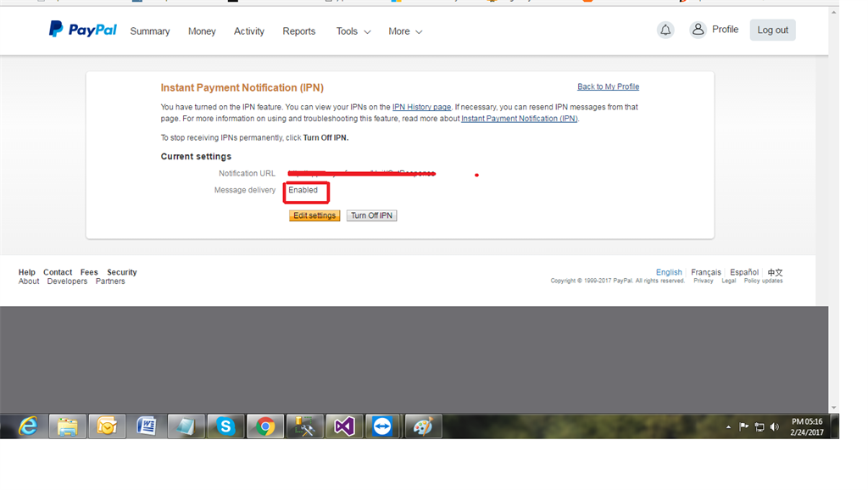
Task: Open Windows Explorer file manager in taskbar
Action: pos(68,426)
